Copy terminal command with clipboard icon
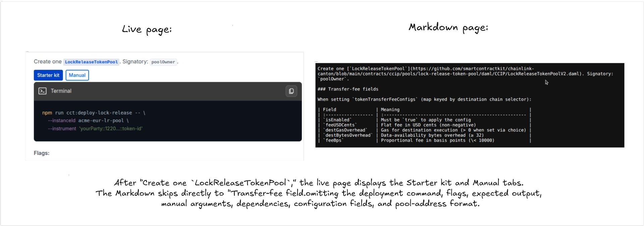 pos(291,91)
